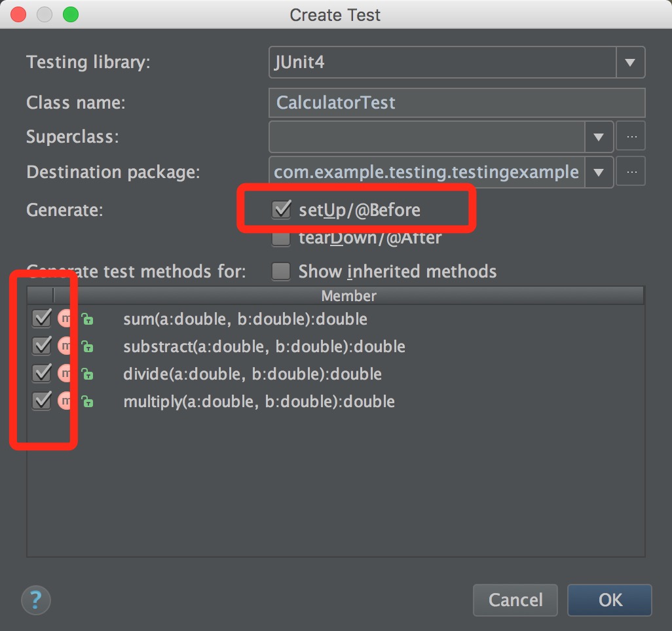Enable Show inherited methods
This screenshot has height=631, width=672.
point(282,271)
